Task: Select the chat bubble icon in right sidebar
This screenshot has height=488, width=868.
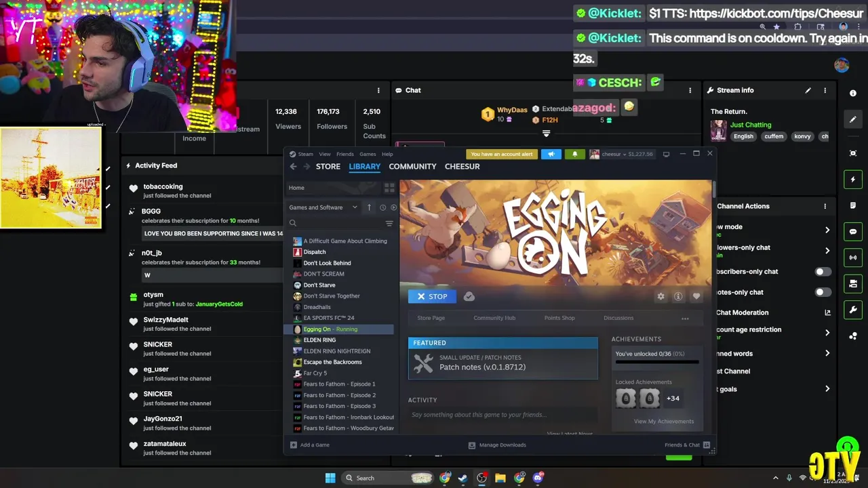Action: 853,232
